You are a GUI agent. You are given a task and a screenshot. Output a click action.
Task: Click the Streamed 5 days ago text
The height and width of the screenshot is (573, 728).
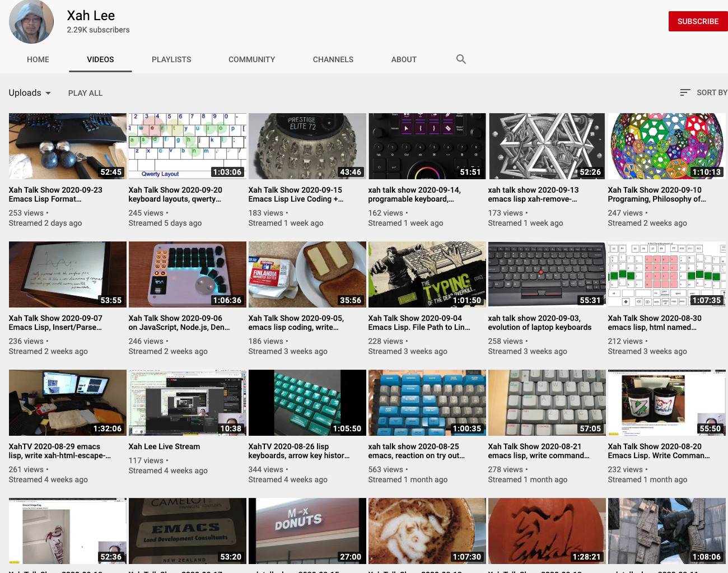[x=165, y=223]
